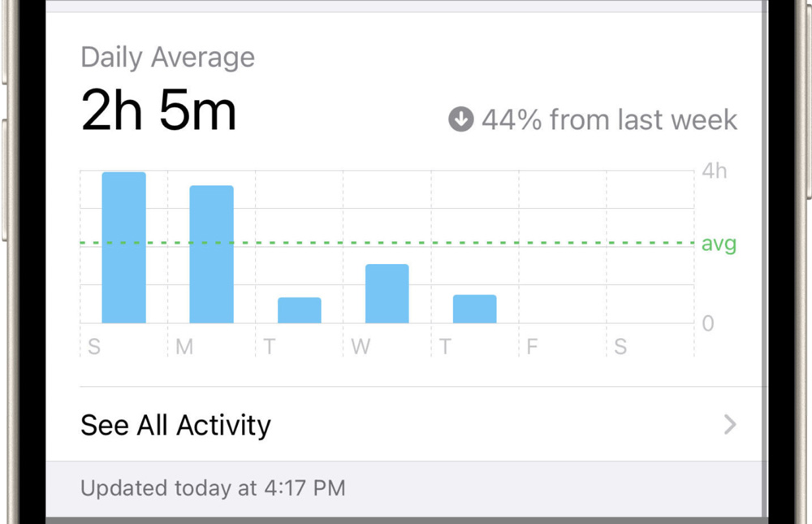Tap the short Tuesday usage bar
The width and height of the screenshot is (812, 524).
coord(299,310)
